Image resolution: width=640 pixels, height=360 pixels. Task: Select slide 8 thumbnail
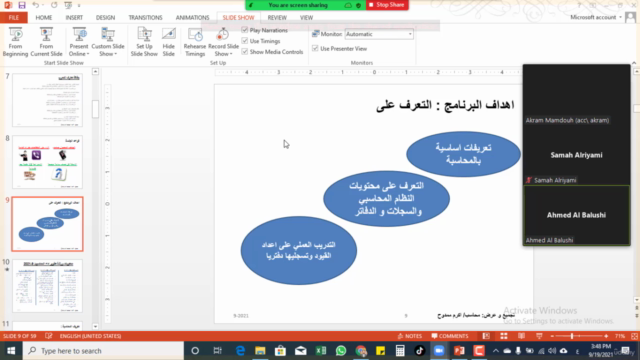[x=47, y=162]
